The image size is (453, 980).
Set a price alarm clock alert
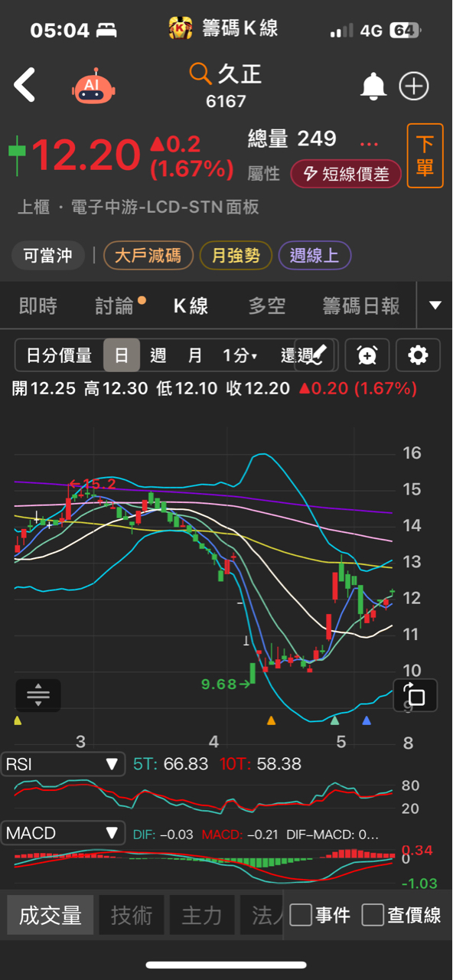(x=367, y=354)
